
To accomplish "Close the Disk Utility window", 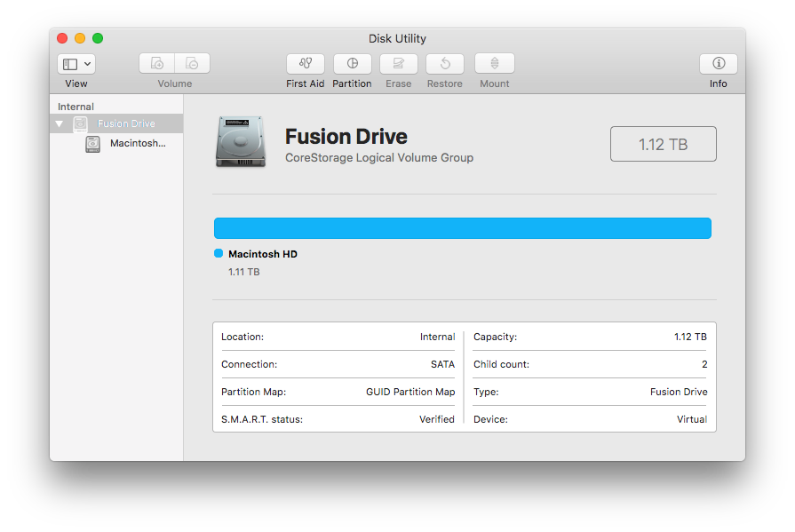I will tap(62, 38).
